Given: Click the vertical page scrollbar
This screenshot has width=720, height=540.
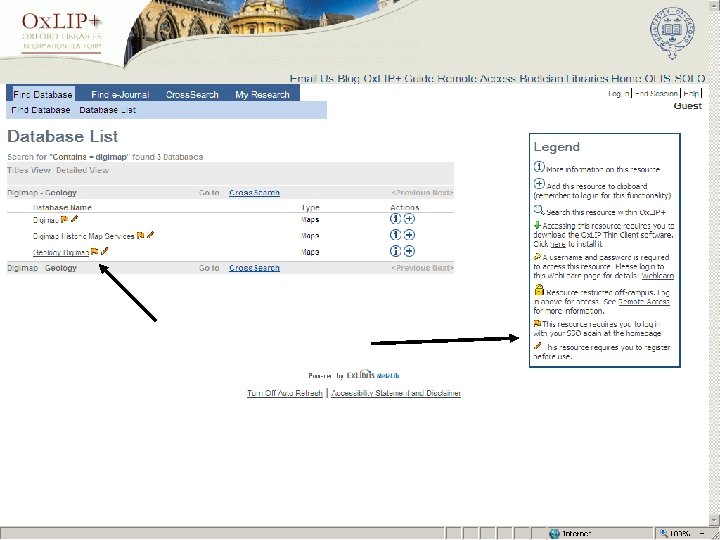Looking at the screenshot, I should click(x=714, y=262).
